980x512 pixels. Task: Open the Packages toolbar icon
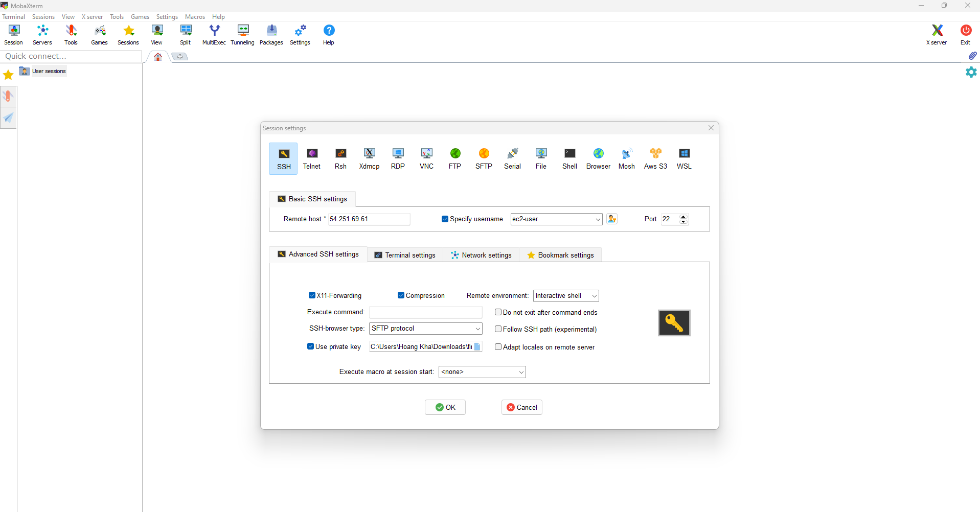(271, 35)
